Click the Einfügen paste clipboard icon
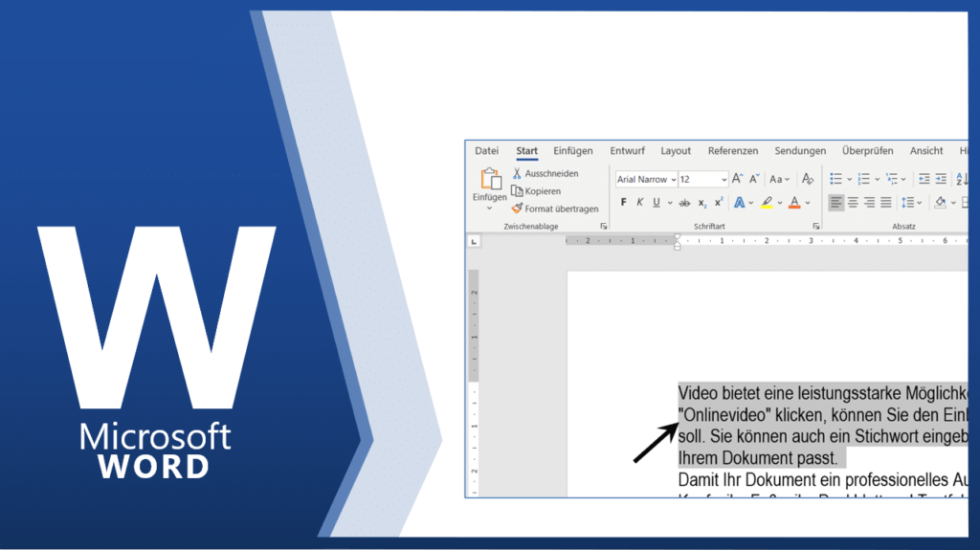 (x=491, y=179)
